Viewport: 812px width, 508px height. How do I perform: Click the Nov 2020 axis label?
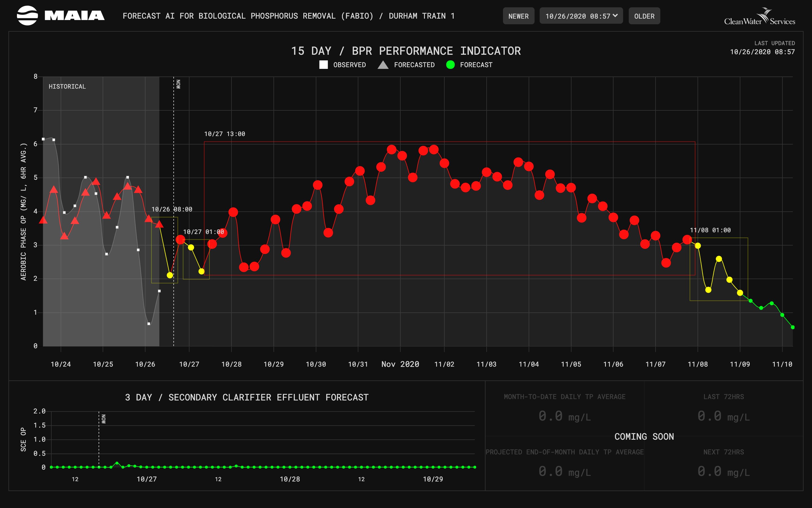pos(400,364)
